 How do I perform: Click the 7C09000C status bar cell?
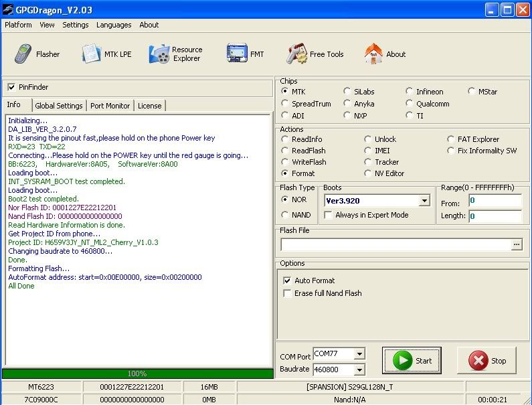point(41,400)
